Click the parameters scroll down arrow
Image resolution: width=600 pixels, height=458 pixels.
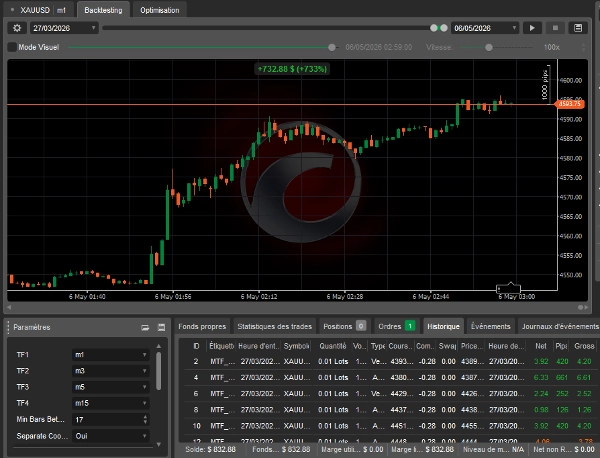[x=158, y=444]
